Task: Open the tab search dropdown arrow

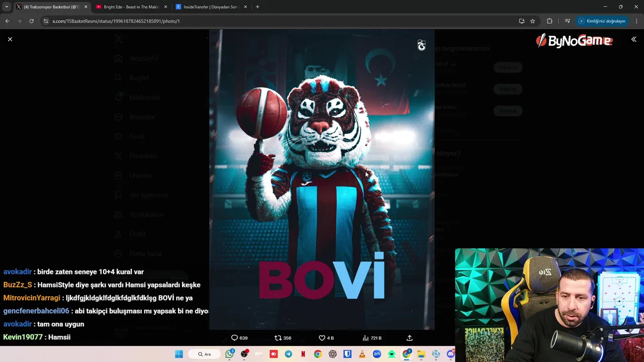Action: (7, 7)
